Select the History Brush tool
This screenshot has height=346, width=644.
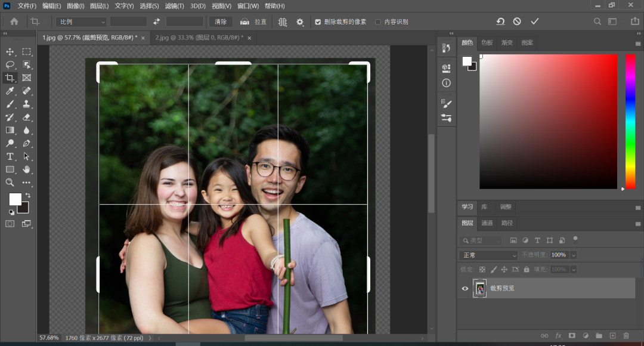point(10,117)
